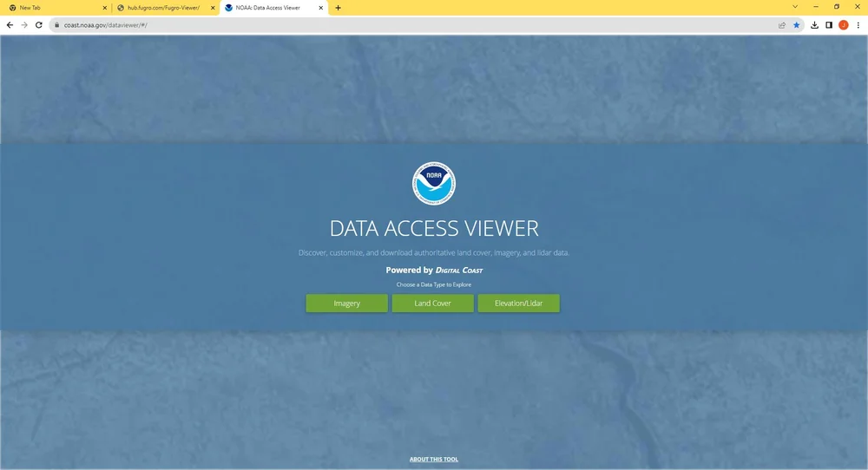
Task: Toggle the browser side panel
Action: click(x=829, y=25)
